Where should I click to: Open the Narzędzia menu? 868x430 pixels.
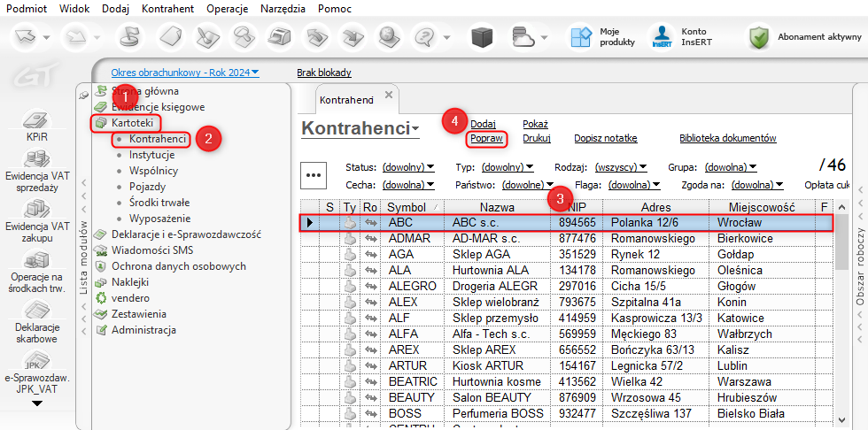[283, 7]
